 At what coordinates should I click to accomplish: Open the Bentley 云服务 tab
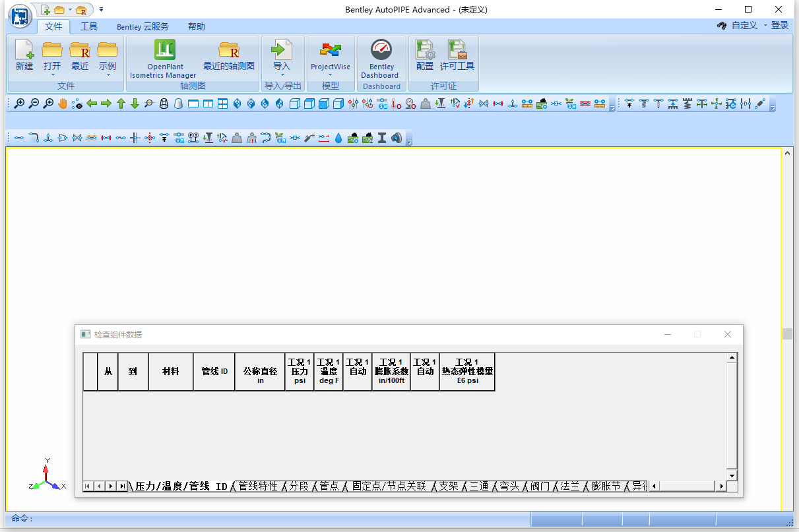pos(143,26)
